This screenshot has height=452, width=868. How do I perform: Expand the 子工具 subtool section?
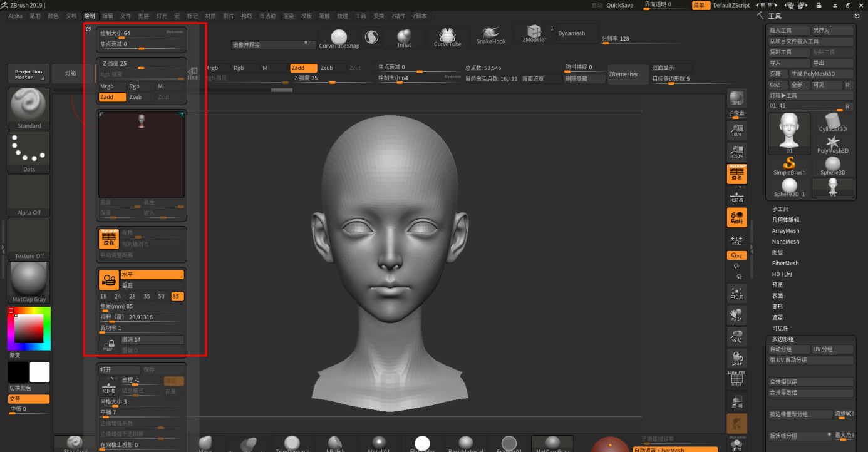780,209
